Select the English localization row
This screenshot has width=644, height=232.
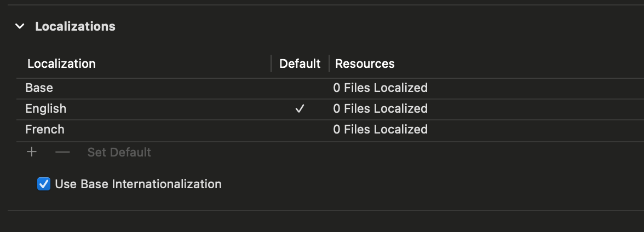pos(330,109)
